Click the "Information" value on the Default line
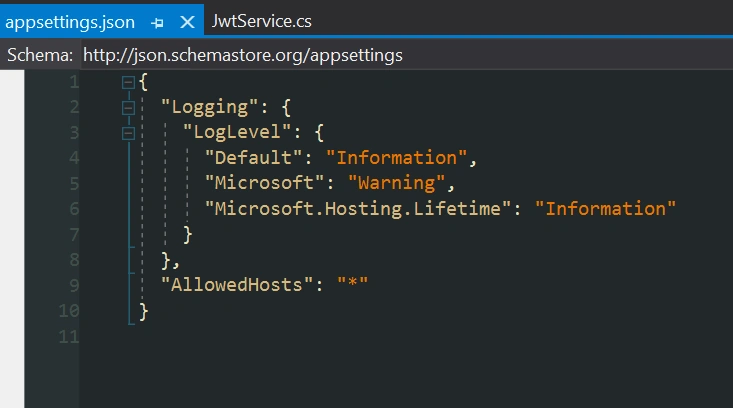 coord(396,157)
